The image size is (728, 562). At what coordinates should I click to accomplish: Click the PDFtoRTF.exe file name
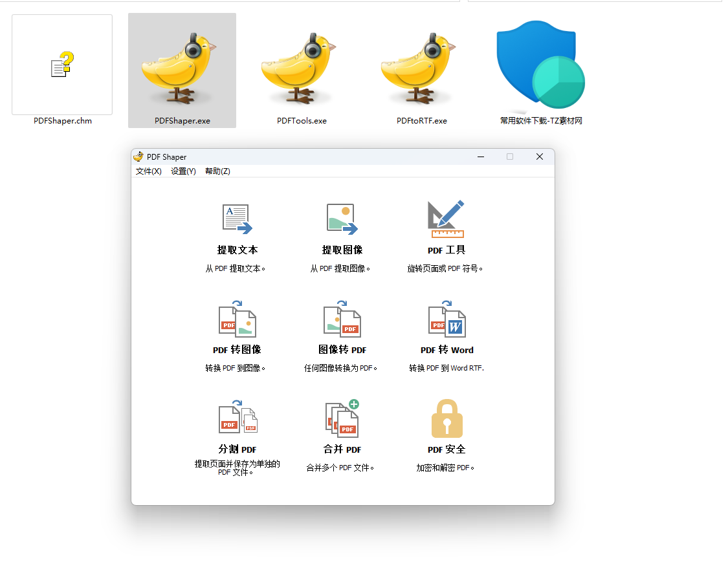coord(422,121)
